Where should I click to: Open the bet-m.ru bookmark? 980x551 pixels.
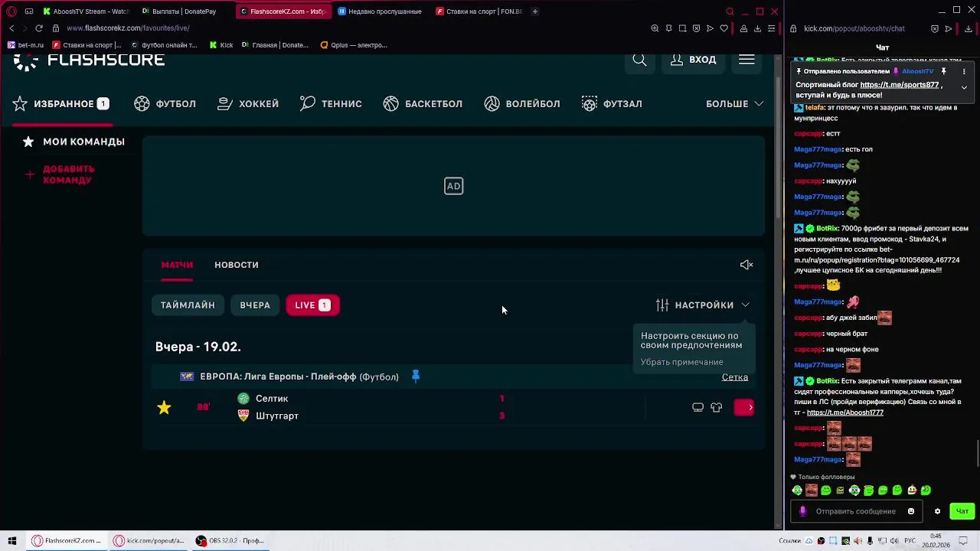[25, 45]
